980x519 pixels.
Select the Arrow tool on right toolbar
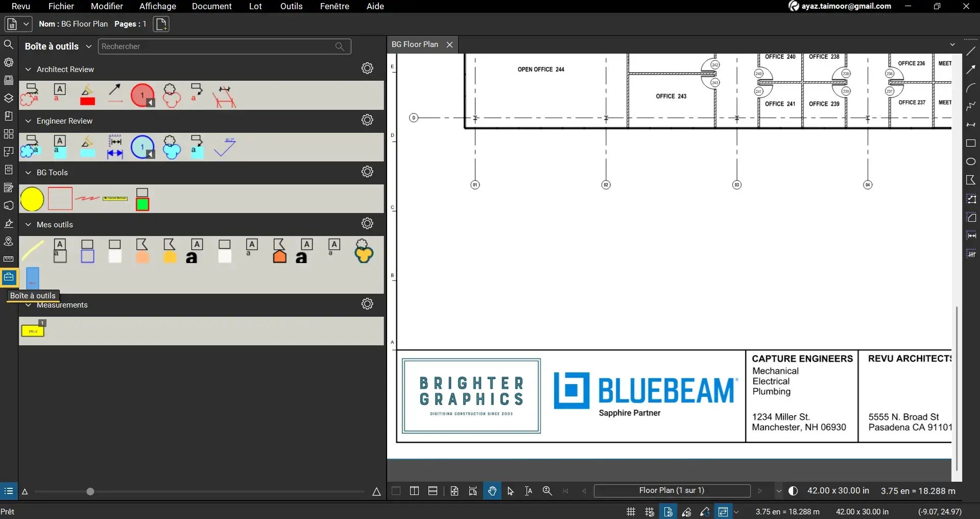click(x=971, y=69)
